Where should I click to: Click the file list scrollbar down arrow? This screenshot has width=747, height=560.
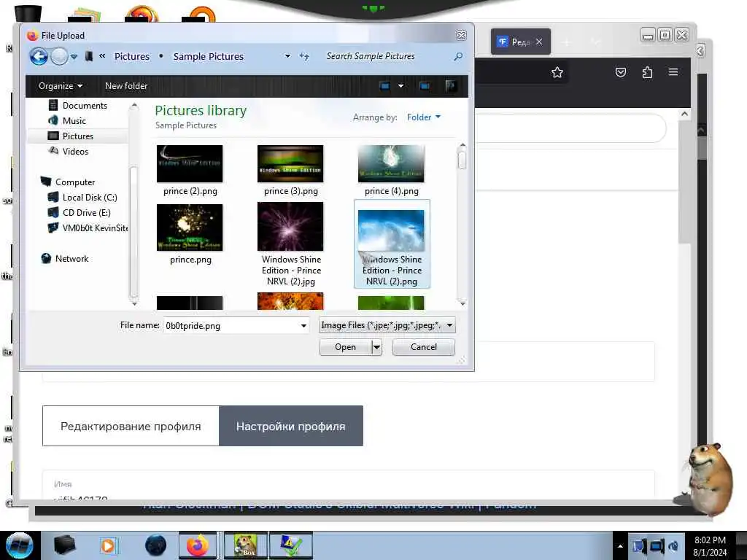pos(462,303)
